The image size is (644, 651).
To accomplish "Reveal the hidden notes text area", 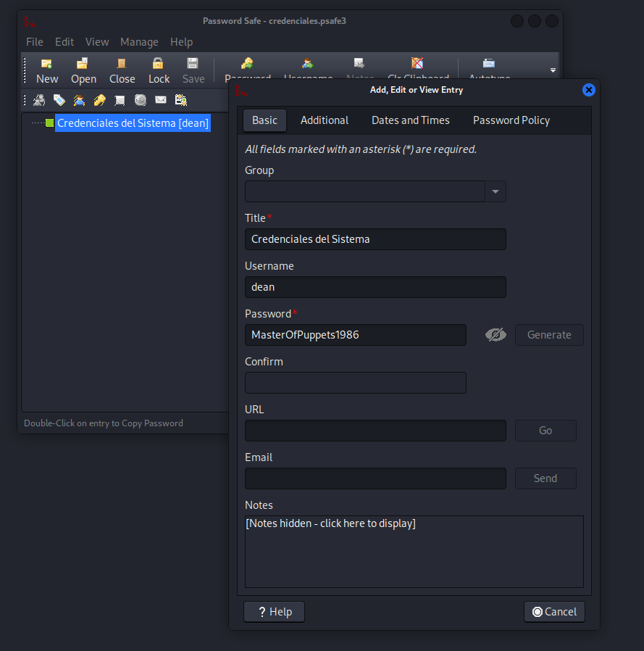I will pyautogui.click(x=414, y=551).
